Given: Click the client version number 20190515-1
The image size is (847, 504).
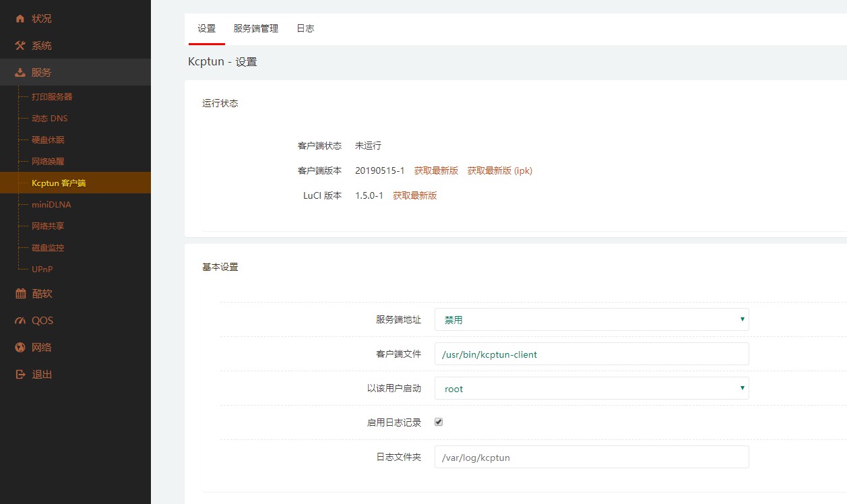Looking at the screenshot, I should tap(380, 170).
